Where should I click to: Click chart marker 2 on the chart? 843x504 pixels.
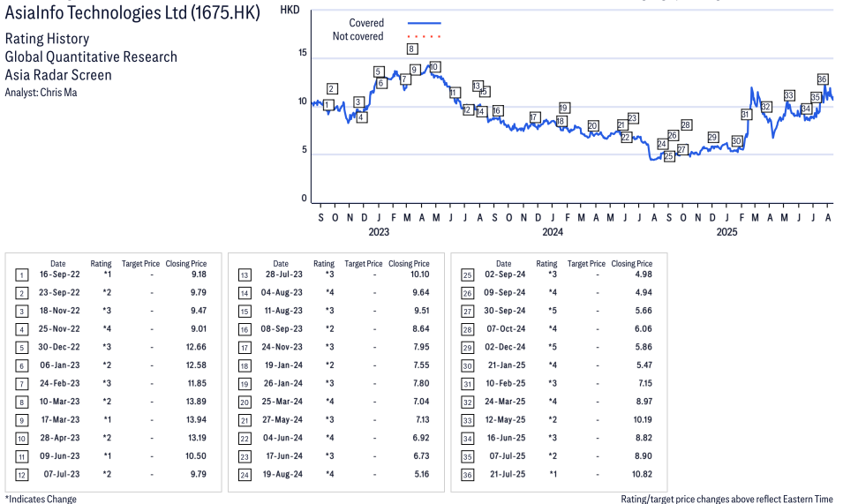[332, 88]
